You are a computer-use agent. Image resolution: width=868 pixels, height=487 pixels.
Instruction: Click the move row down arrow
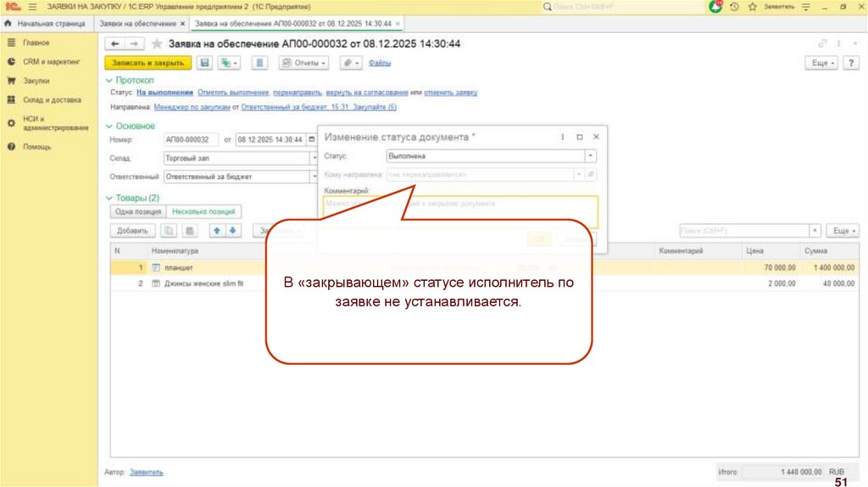(233, 230)
